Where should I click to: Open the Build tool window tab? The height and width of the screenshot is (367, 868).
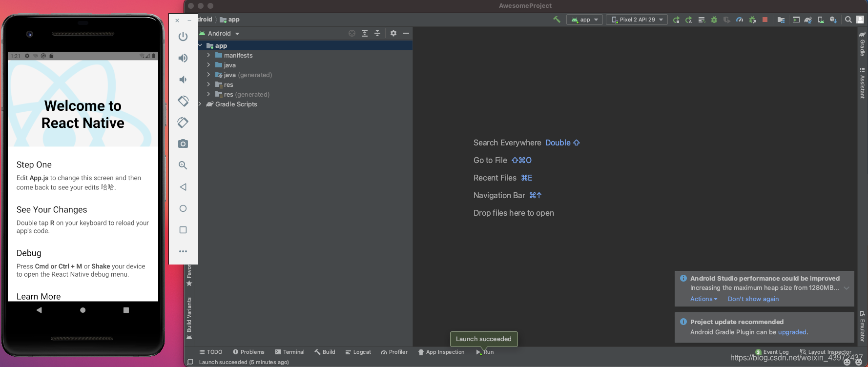pos(325,352)
